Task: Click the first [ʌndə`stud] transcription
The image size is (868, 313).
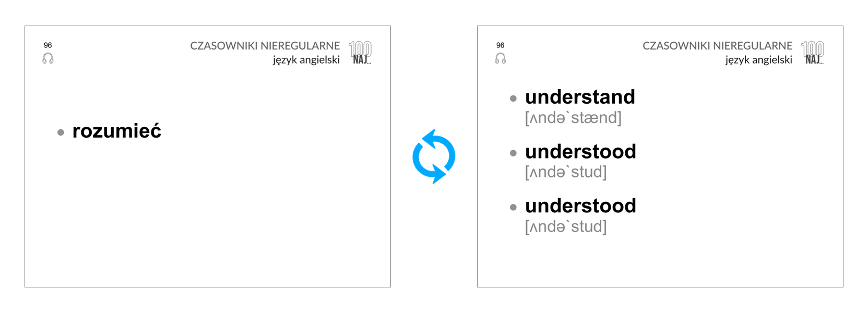Action: (x=566, y=172)
